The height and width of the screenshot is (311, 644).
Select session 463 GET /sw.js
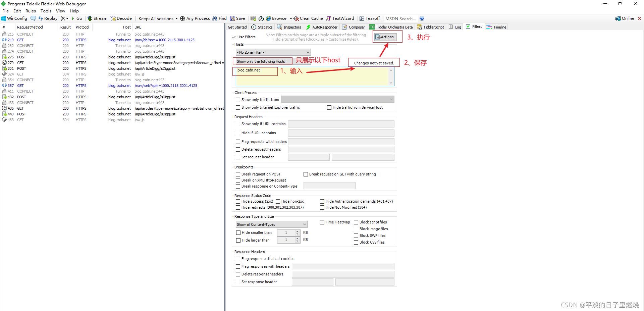112,120
